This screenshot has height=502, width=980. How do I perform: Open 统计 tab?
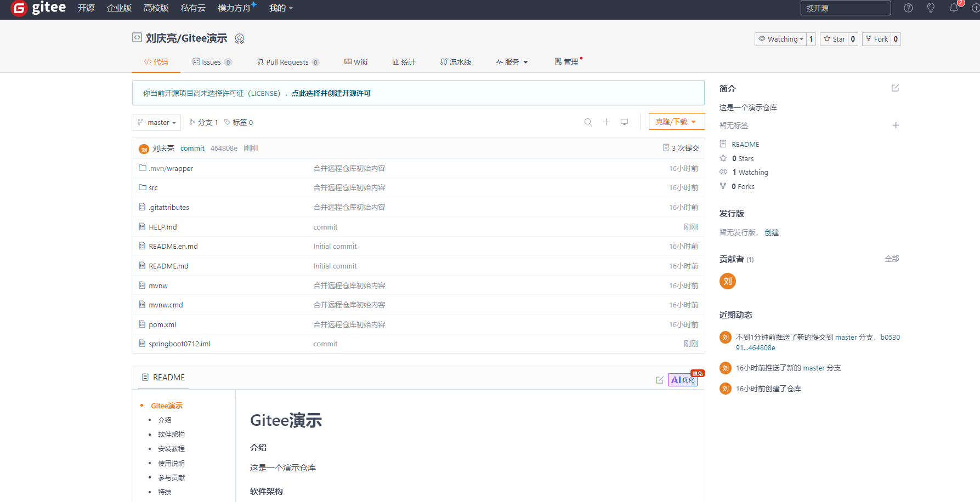coord(404,62)
